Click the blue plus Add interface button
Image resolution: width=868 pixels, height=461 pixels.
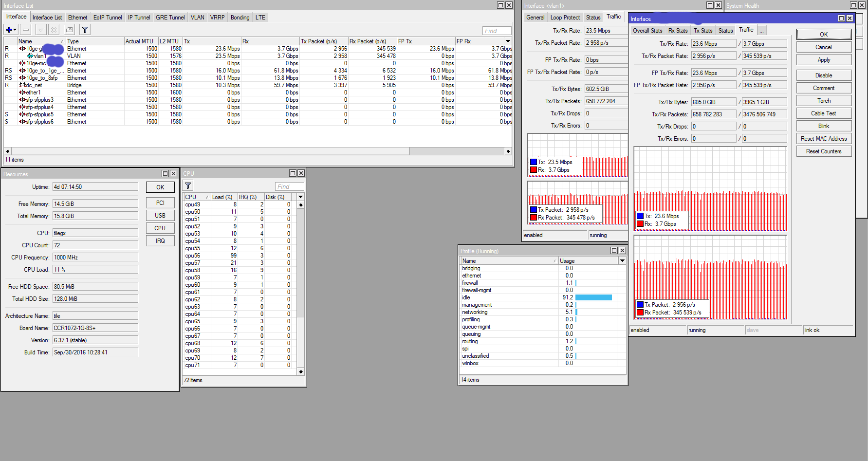pyautogui.click(x=11, y=30)
